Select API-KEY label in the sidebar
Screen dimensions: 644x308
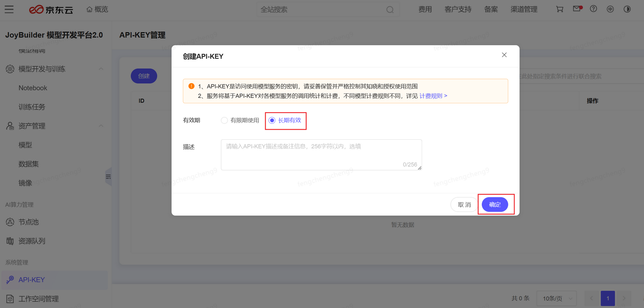32,280
